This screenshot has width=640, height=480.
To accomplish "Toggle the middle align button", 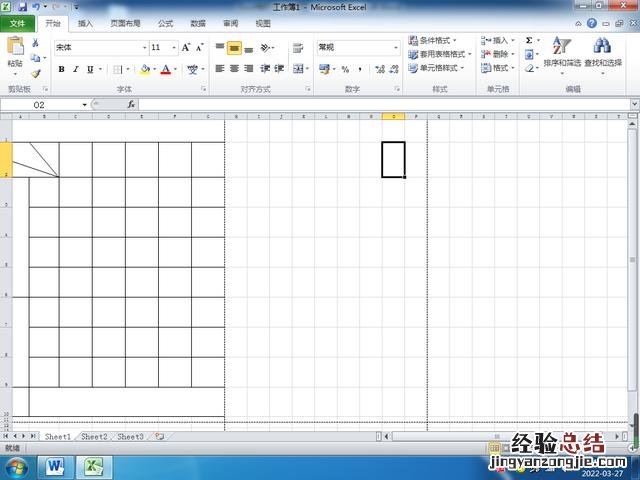I will tap(234, 47).
